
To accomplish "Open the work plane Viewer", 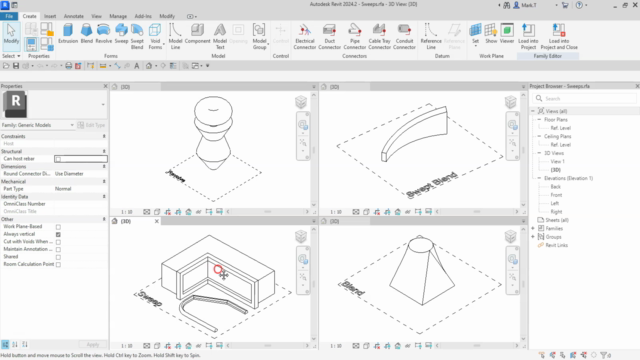I will pos(507,33).
